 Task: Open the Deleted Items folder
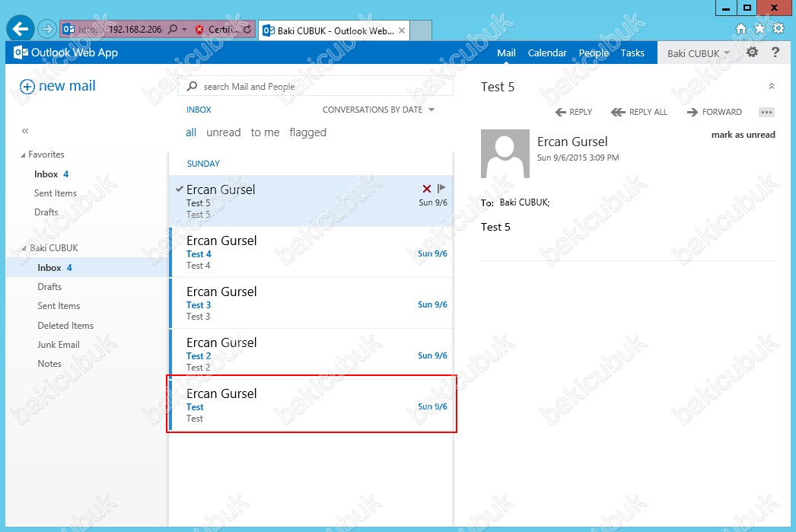65,326
